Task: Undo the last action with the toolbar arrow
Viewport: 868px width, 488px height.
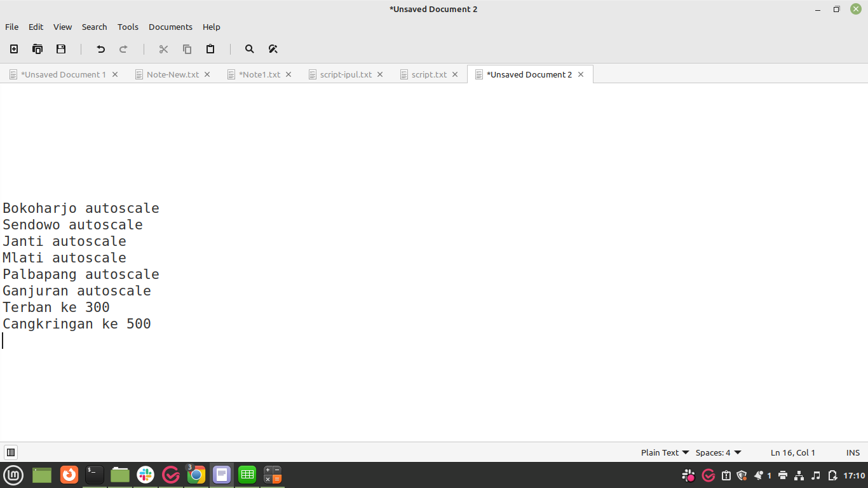Action: (x=100, y=49)
